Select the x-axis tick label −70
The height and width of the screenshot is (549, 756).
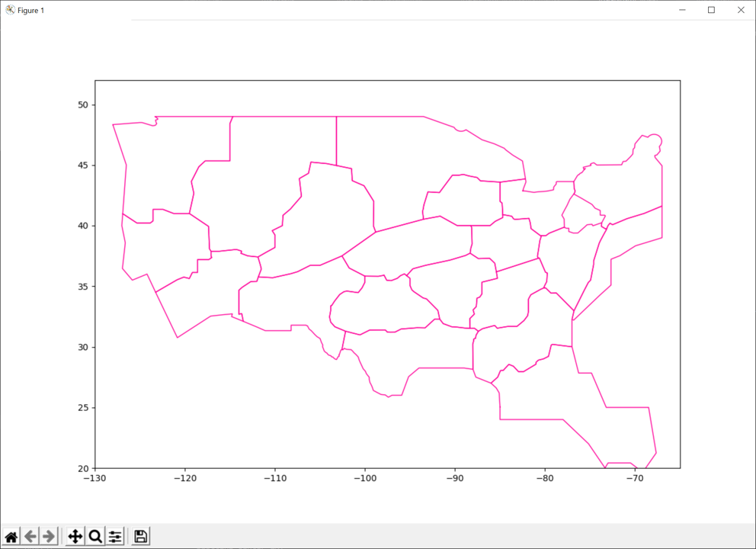[x=634, y=479]
